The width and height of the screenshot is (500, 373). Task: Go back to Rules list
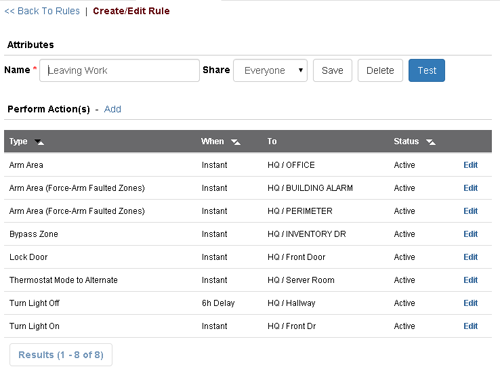click(x=42, y=11)
